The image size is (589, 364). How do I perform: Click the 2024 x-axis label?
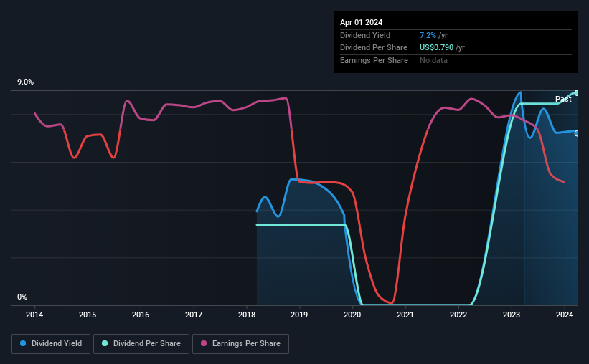point(564,315)
